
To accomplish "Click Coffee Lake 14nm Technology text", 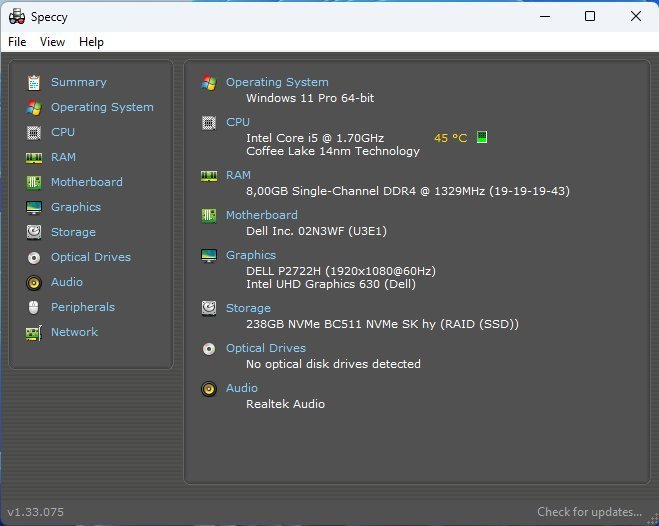I will pos(332,151).
